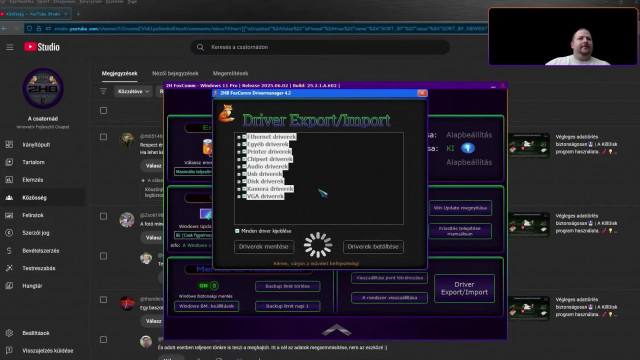Screen dimensions: 640x360
Task: Click the Windows BM. beállítások button
Action: 207,306
